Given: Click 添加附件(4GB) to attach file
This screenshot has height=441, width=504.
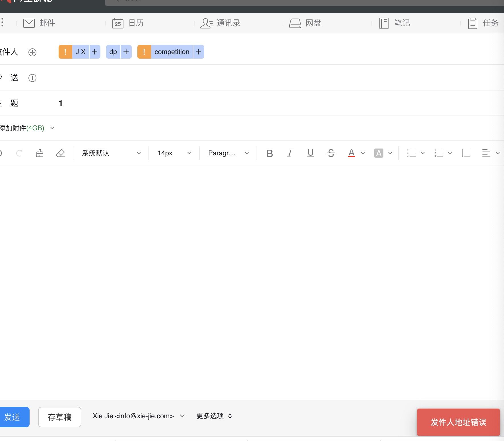Looking at the screenshot, I should [22, 128].
